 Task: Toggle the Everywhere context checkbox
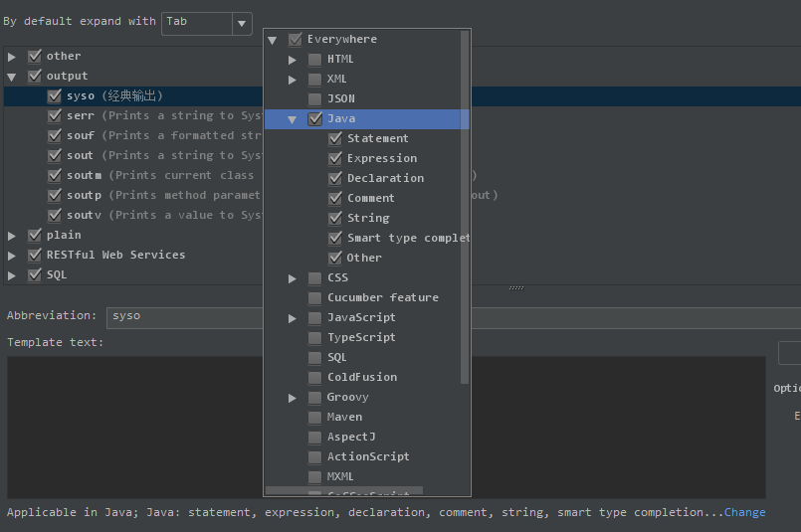coord(295,40)
